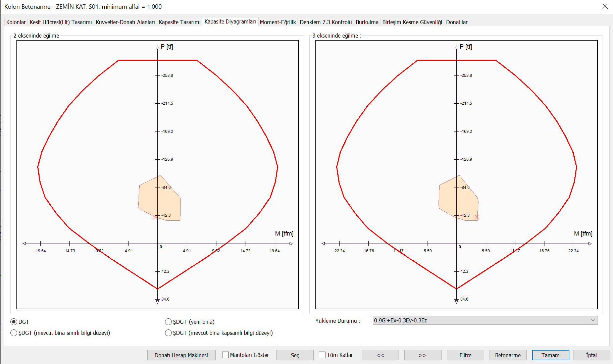The image size is (613, 364).
Task: Open the Donatılar tab
Action: click(457, 22)
